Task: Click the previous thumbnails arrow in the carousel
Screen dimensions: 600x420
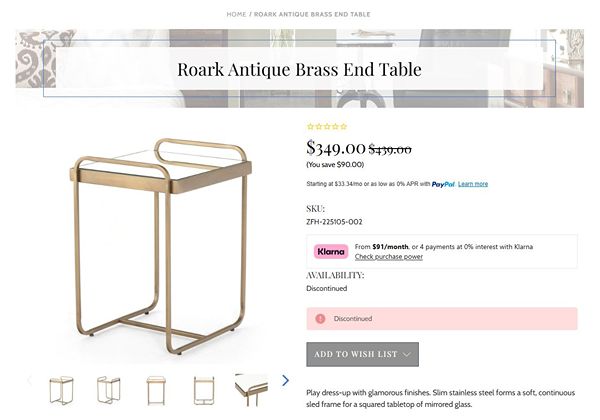Action: [x=29, y=381]
